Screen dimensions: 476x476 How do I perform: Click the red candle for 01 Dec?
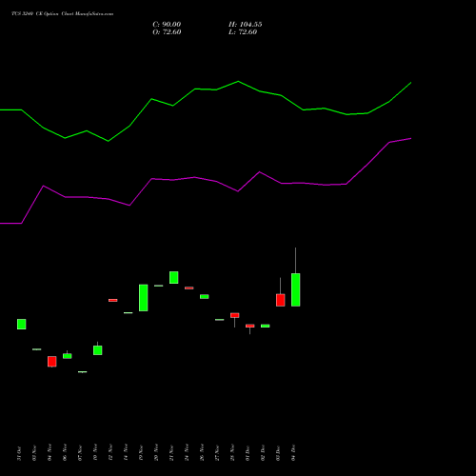click(x=250, y=326)
